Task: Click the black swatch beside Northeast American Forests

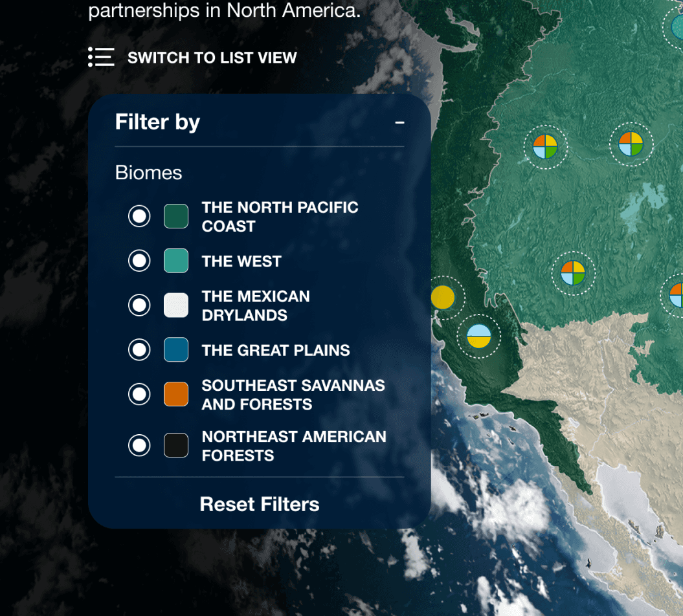Action: tap(175, 445)
